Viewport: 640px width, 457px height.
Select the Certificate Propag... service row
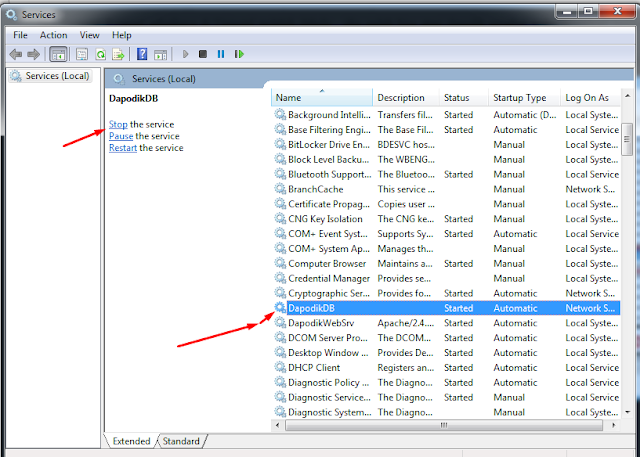click(x=446, y=204)
